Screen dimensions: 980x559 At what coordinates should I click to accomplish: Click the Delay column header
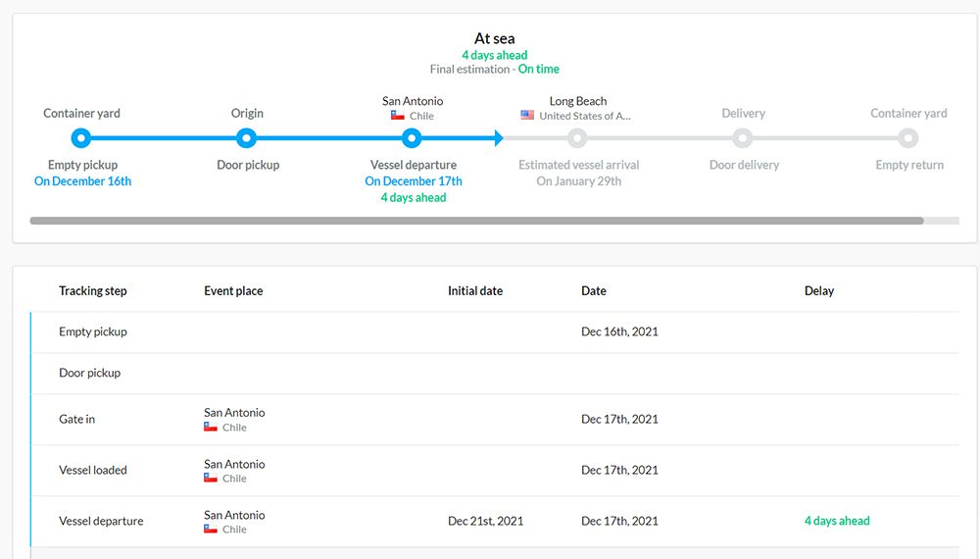click(818, 290)
